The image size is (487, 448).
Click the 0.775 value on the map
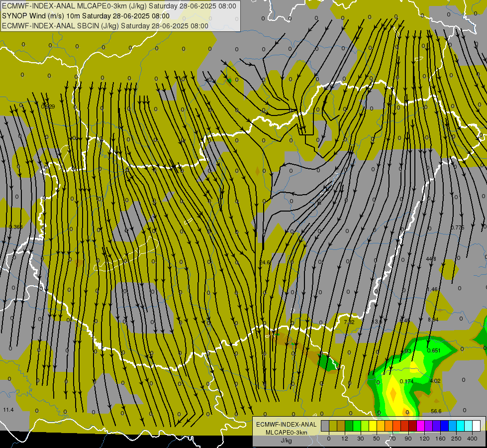click(x=458, y=227)
